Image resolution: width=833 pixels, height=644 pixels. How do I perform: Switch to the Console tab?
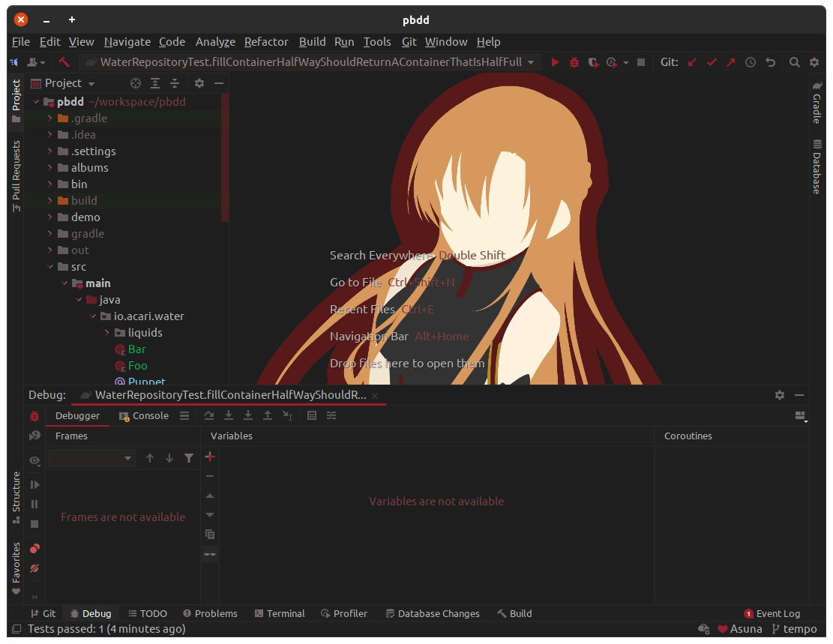pyautogui.click(x=144, y=415)
